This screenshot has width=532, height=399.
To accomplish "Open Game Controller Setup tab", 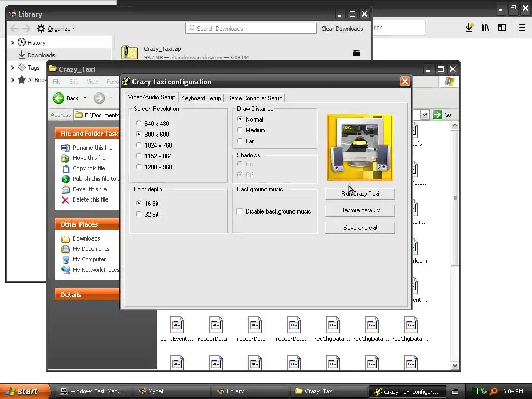I will (x=255, y=98).
